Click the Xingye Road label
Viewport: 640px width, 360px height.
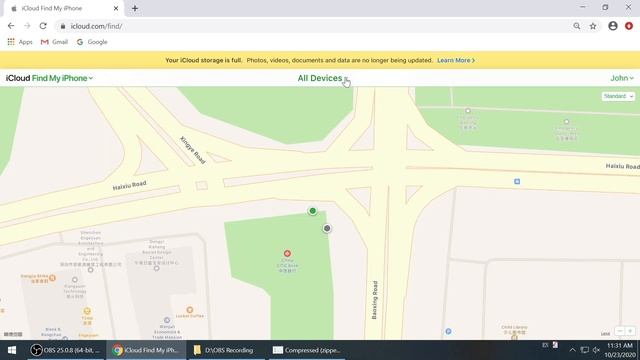[x=193, y=150]
